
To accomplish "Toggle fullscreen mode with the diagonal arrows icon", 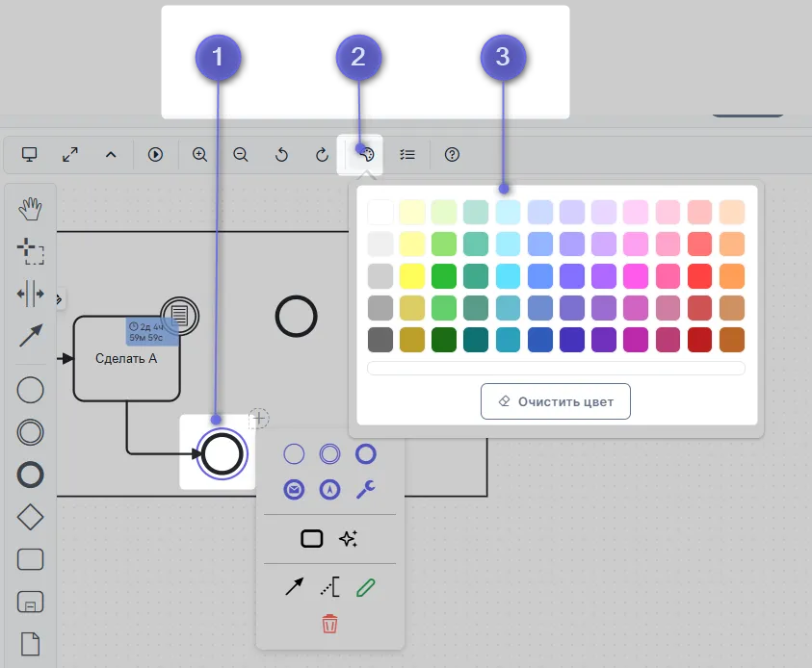I will coord(70,154).
